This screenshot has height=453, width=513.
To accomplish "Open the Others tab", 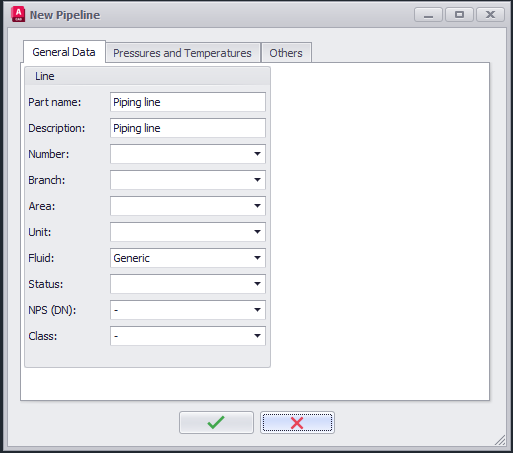I will 286,53.
